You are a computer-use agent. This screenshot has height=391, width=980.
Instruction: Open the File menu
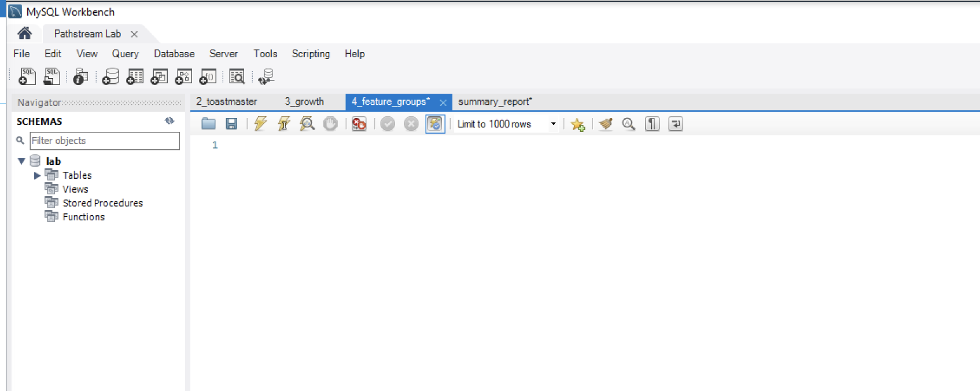21,54
